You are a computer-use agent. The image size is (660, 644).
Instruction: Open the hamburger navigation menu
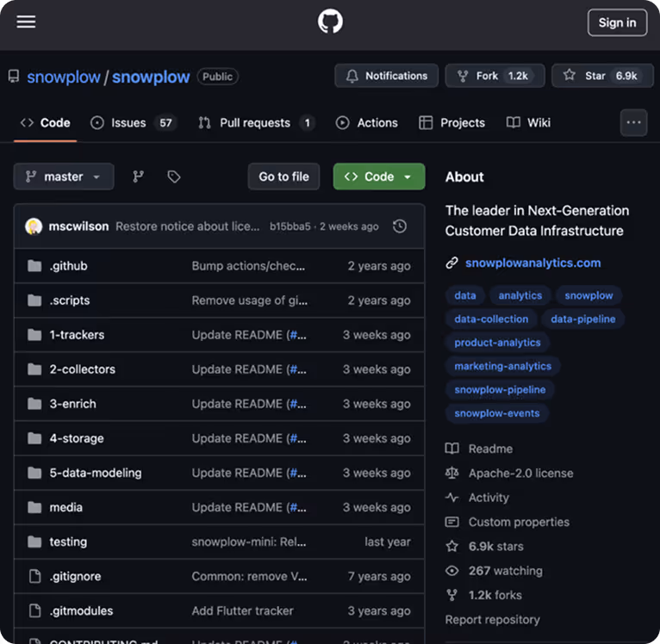click(x=26, y=22)
